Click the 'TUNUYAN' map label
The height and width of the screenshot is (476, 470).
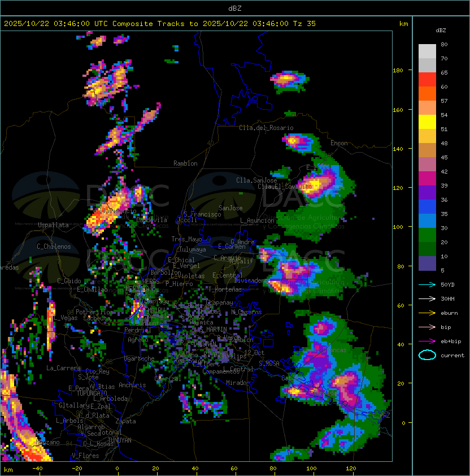tap(120, 440)
